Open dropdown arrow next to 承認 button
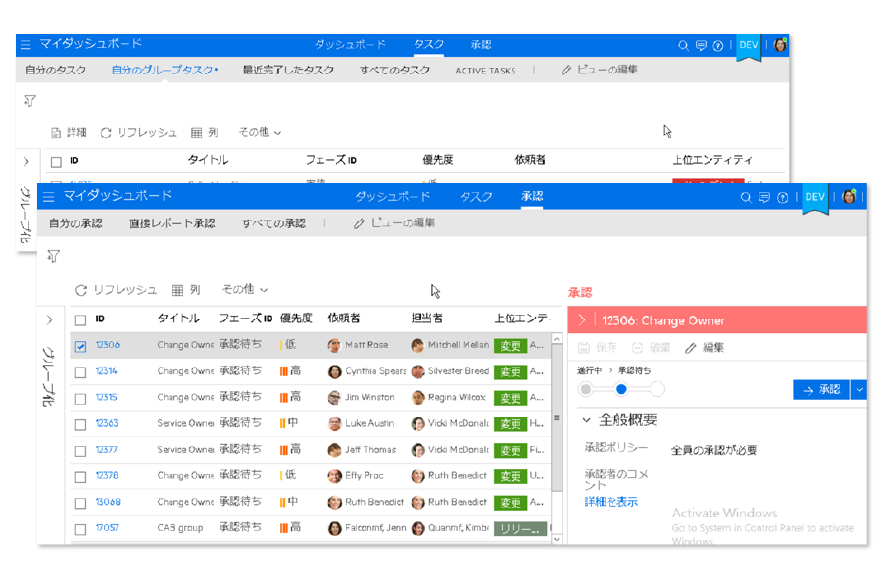882x588 pixels. (858, 389)
